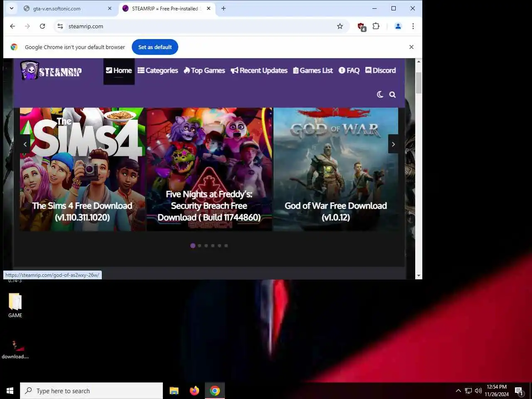Select the second carousel pagination dot
Screen dimensions: 532x399
tap(199, 246)
